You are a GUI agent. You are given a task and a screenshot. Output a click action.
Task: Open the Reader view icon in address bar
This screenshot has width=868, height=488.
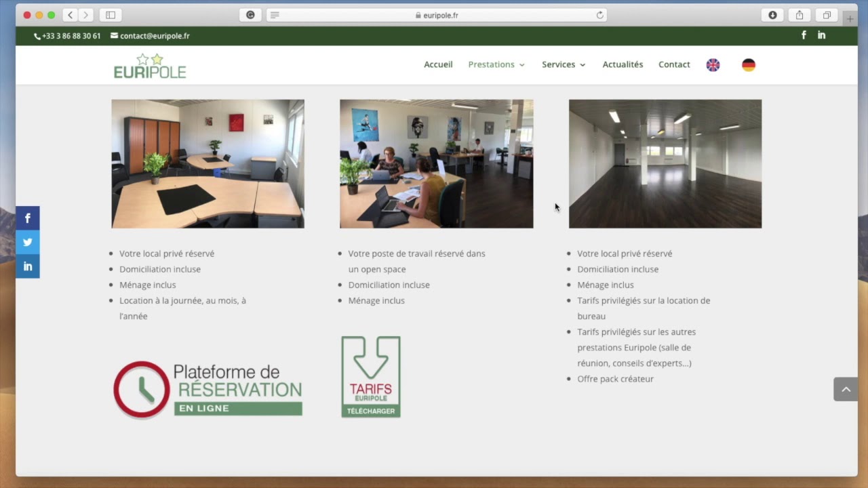click(275, 15)
